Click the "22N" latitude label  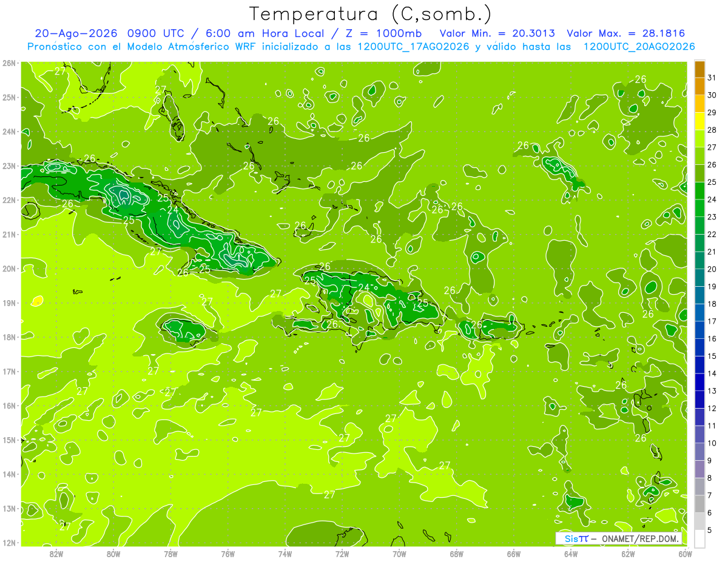click(9, 200)
